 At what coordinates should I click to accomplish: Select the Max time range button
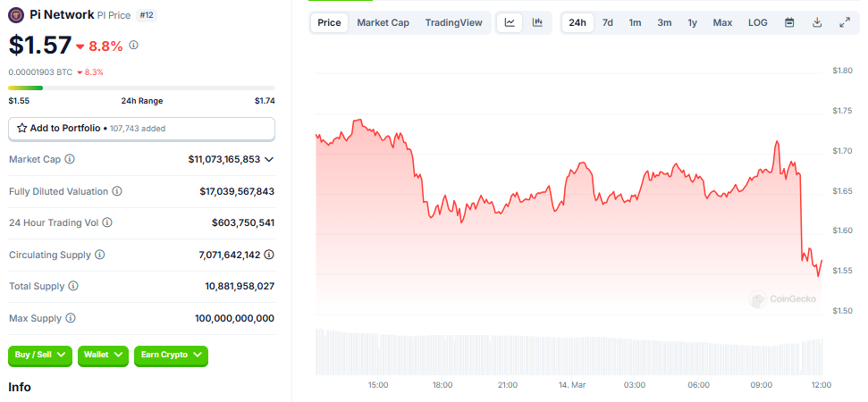point(722,22)
